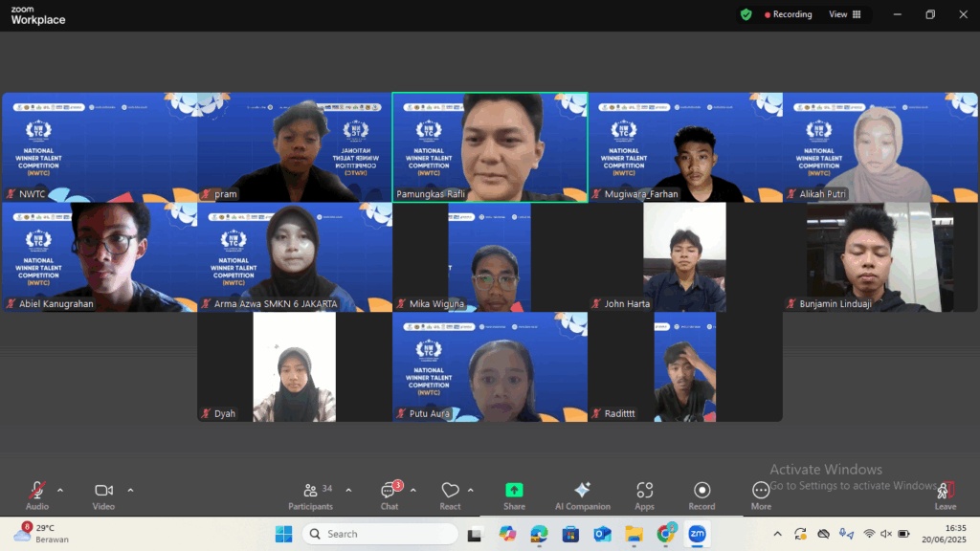
Task: Expand react options arrow
Action: (x=471, y=491)
